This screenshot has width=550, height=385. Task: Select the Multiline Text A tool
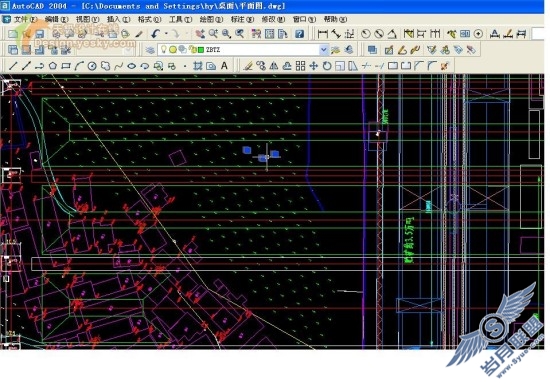[224, 66]
